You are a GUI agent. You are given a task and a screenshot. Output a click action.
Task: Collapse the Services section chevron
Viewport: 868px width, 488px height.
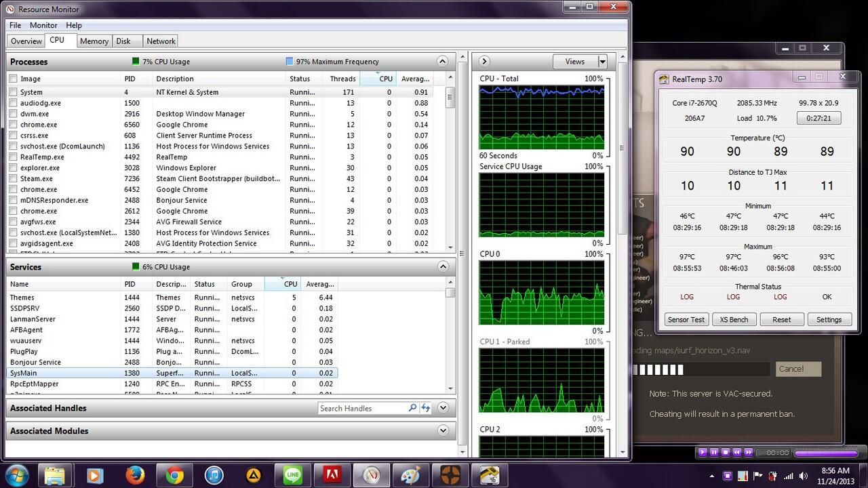click(x=443, y=266)
